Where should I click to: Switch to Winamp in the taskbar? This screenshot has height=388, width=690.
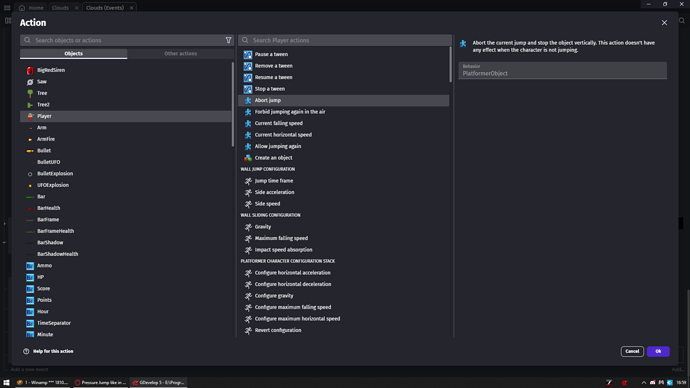[42, 383]
